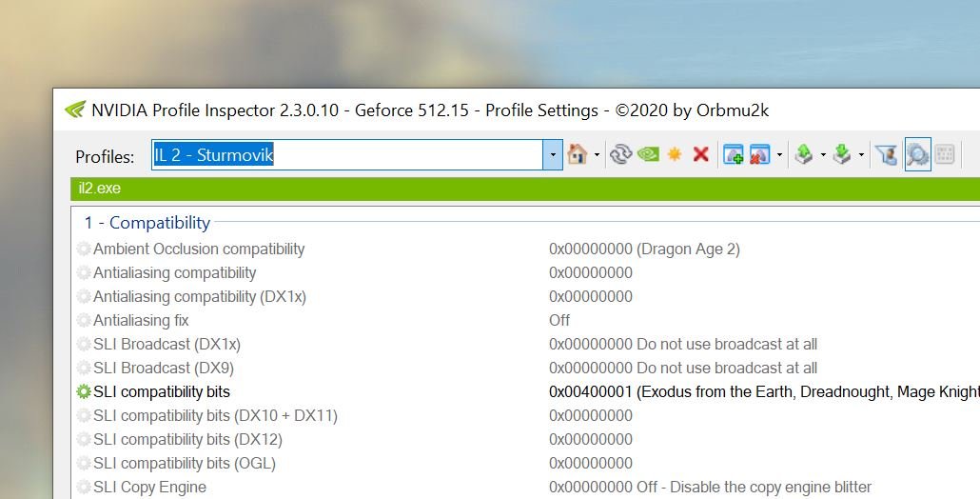Open the dropdown beside the remove application icon
This screenshot has width=980, height=499.
pos(779,154)
